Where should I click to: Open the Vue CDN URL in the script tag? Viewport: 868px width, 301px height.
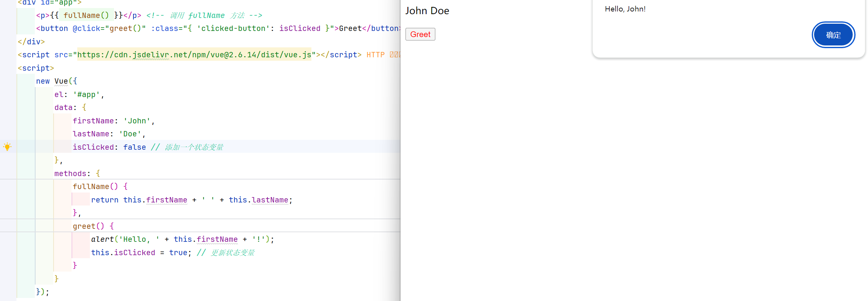point(194,55)
